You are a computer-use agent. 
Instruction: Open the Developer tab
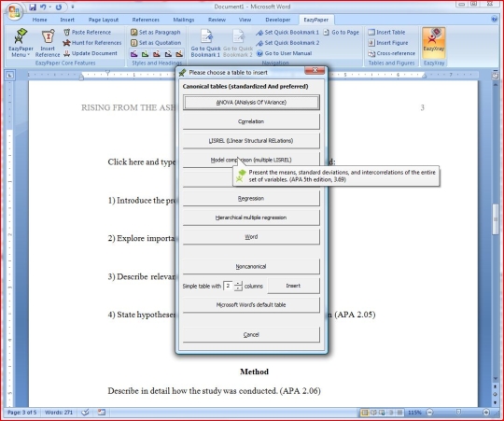278,20
